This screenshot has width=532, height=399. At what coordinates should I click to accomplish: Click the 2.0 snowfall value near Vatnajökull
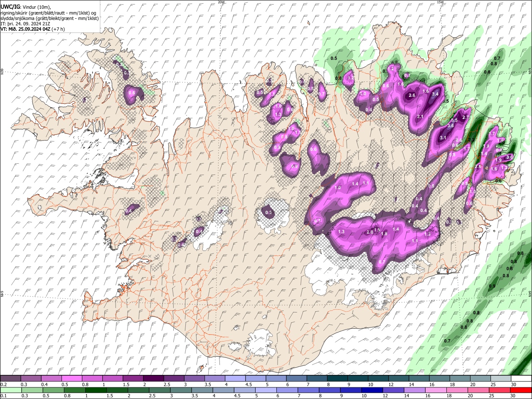(370, 232)
